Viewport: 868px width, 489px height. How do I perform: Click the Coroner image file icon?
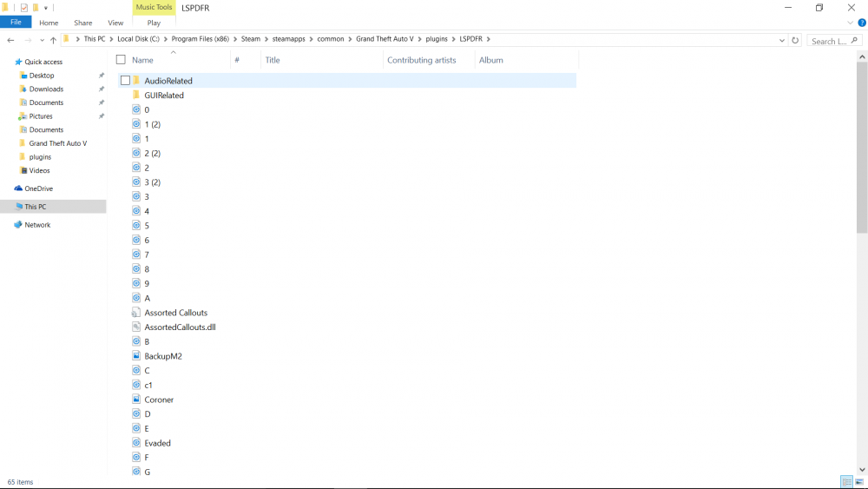coord(136,399)
